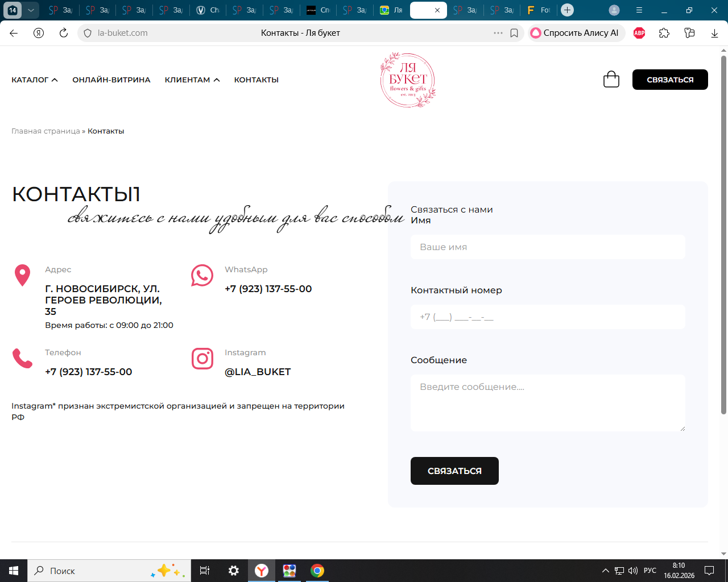Open site protection shield icon in address bar

coord(88,33)
